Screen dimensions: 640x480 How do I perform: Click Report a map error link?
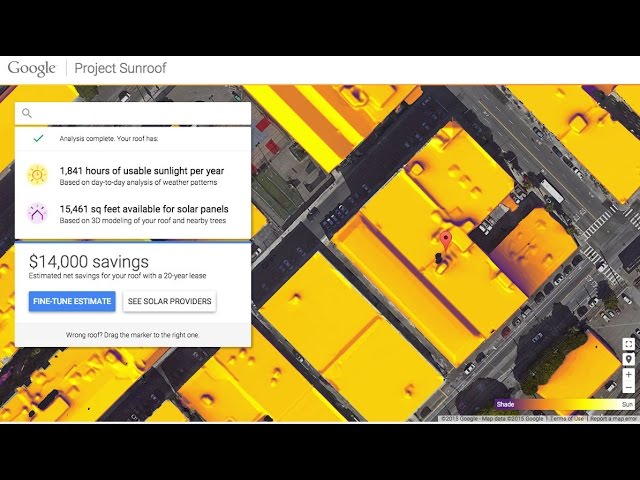[613, 419]
